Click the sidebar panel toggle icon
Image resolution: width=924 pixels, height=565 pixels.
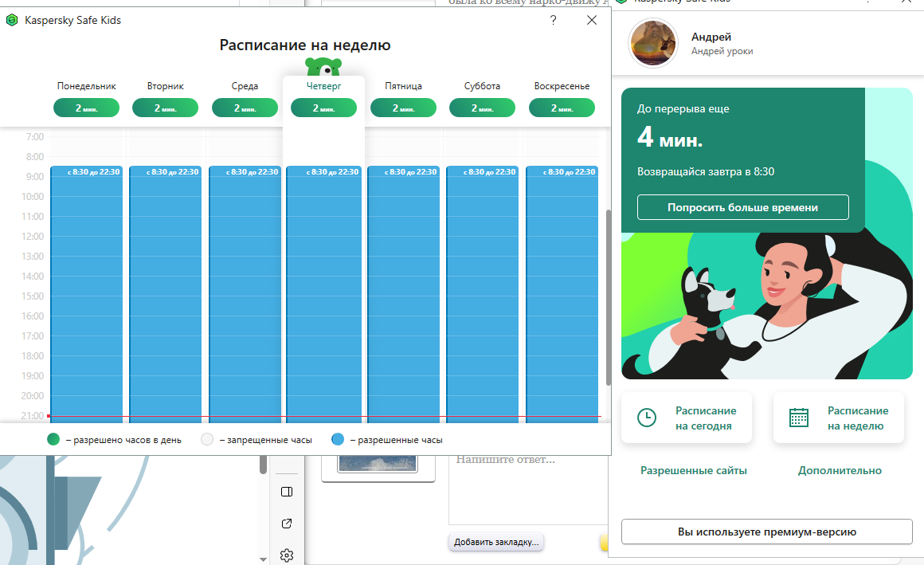coord(287,492)
